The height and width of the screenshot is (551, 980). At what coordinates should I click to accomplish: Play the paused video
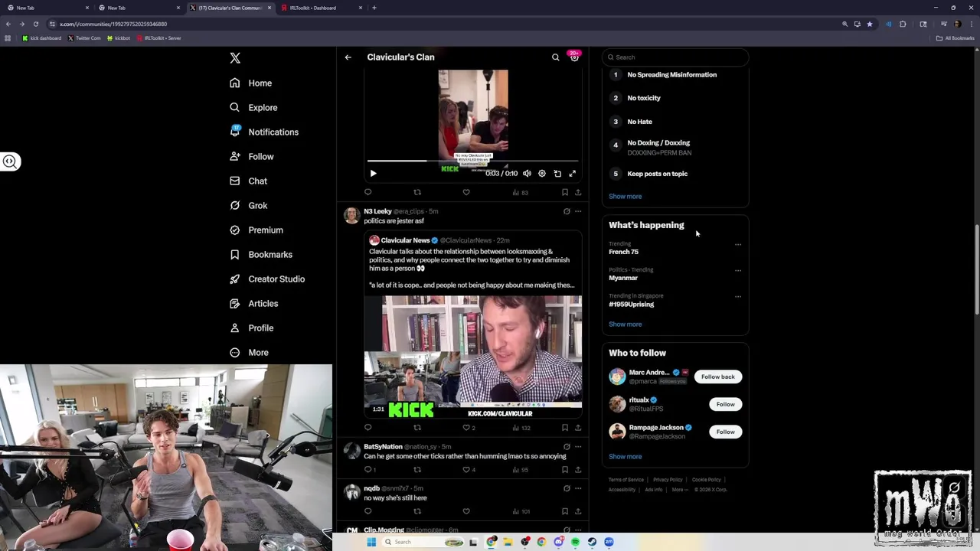pyautogui.click(x=373, y=174)
